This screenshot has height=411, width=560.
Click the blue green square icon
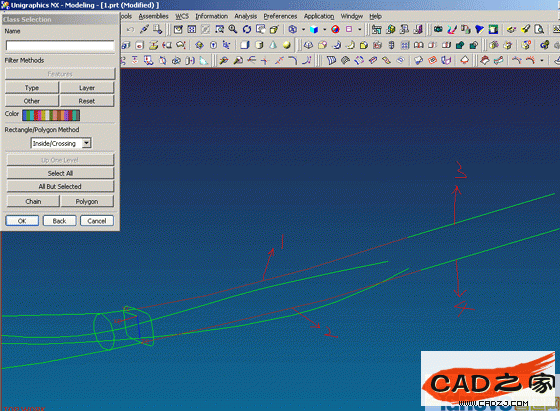pos(493,29)
